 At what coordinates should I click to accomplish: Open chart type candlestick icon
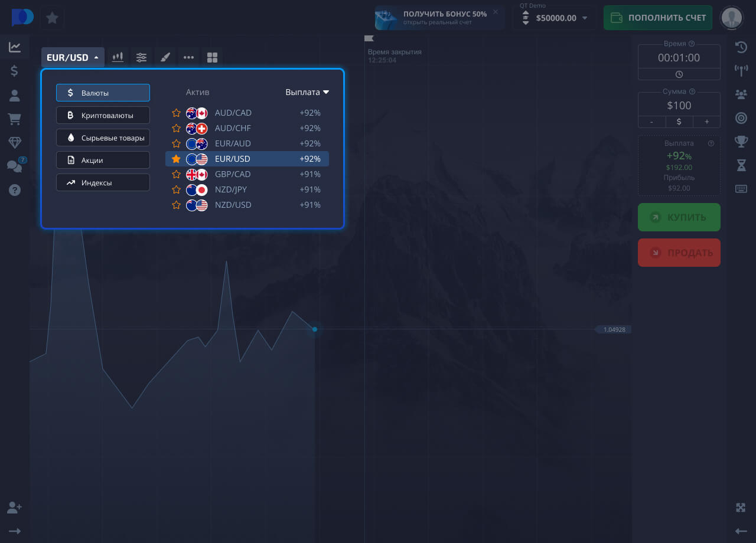pos(118,57)
